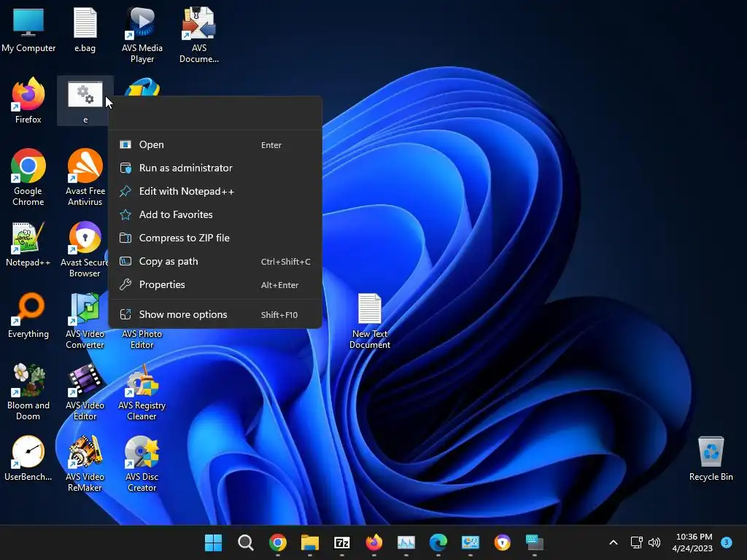Screen dimensions: 747x560
Task: Select AVS Video Converter shortcut
Action: click(85, 321)
